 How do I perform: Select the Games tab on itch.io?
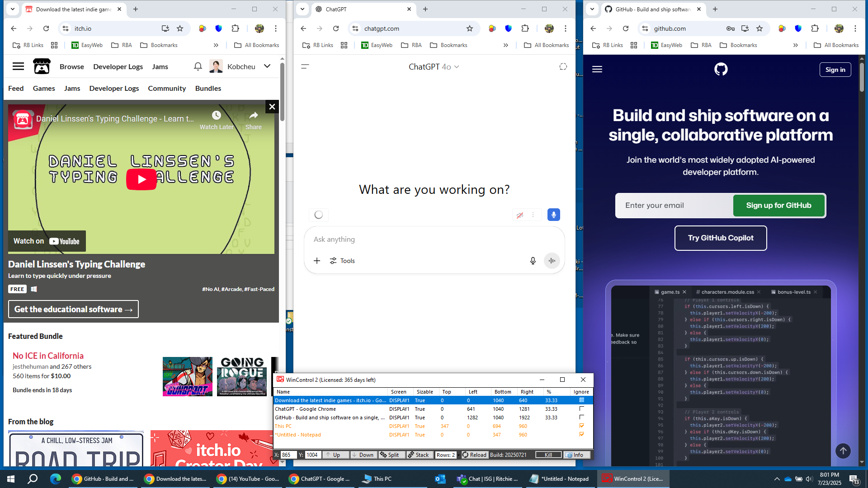(44, 89)
